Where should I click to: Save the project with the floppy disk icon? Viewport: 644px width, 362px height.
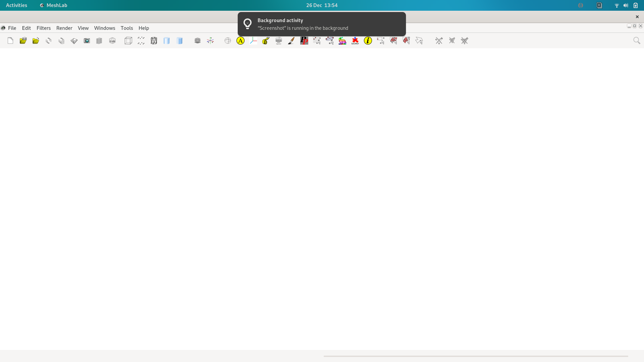point(74,41)
